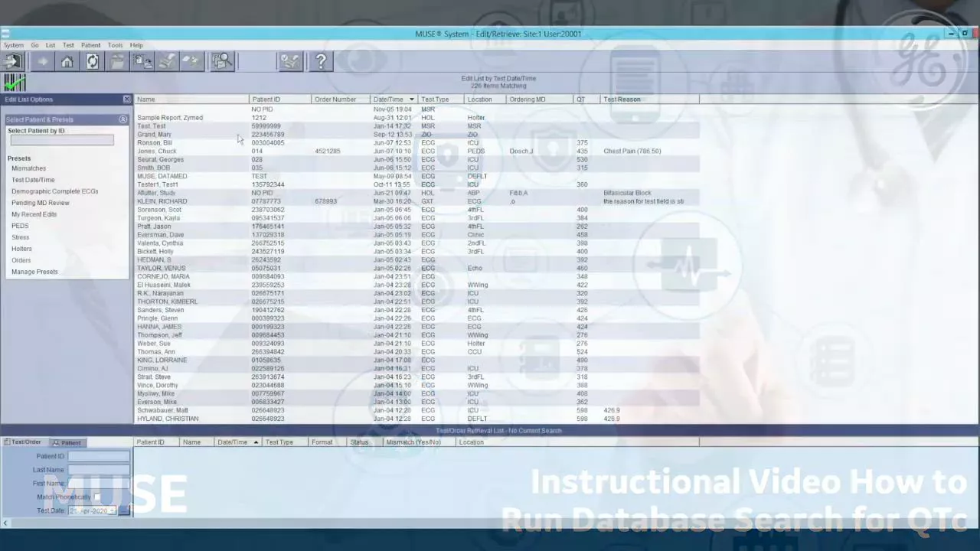This screenshot has width=980, height=551.
Task: Click the open folder toolbar icon
Action: (118, 62)
